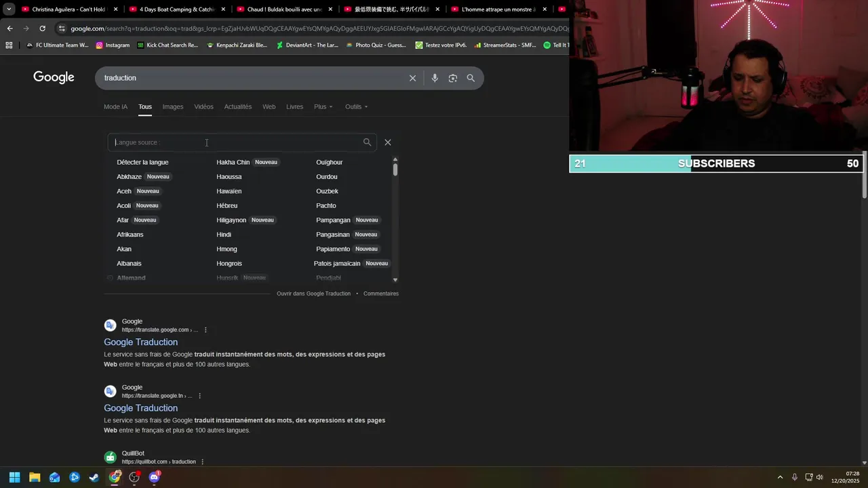Open the StreamerStats bookmark

(x=505, y=45)
